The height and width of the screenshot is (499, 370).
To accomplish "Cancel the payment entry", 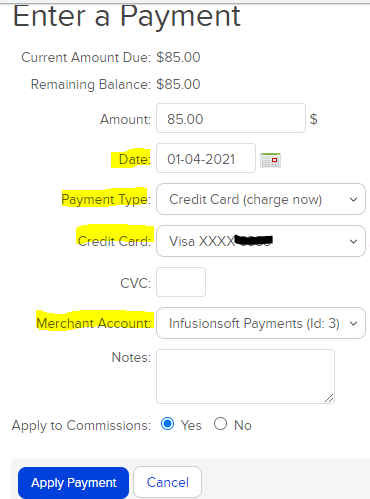I will (x=167, y=482).
